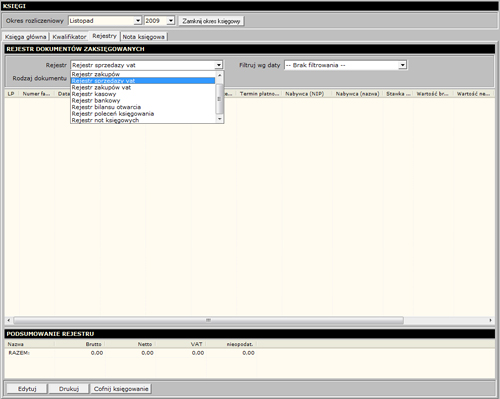Click Cofnij księgowanie button

[121, 389]
